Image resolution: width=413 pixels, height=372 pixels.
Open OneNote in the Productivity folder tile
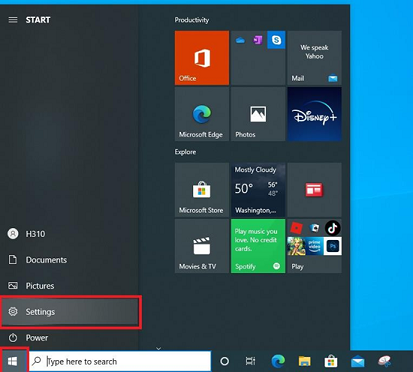tap(258, 40)
